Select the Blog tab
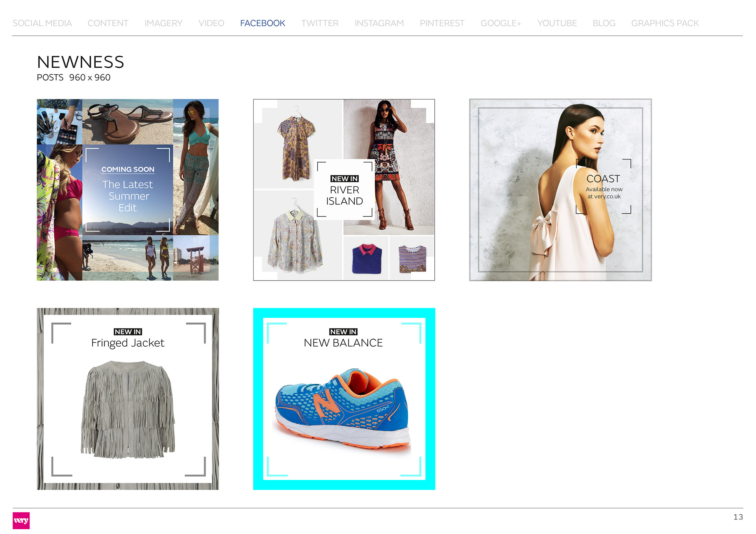The height and width of the screenshot is (534, 756). tap(604, 23)
